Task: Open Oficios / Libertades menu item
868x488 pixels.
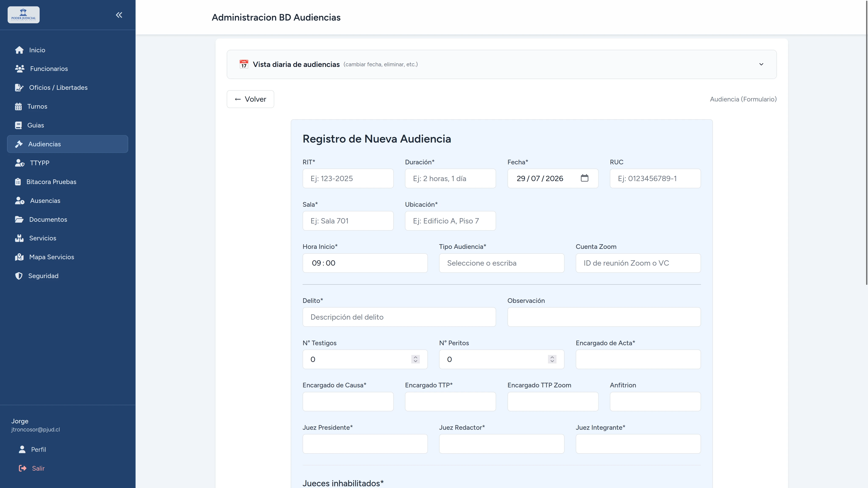Action: [x=67, y=87]
